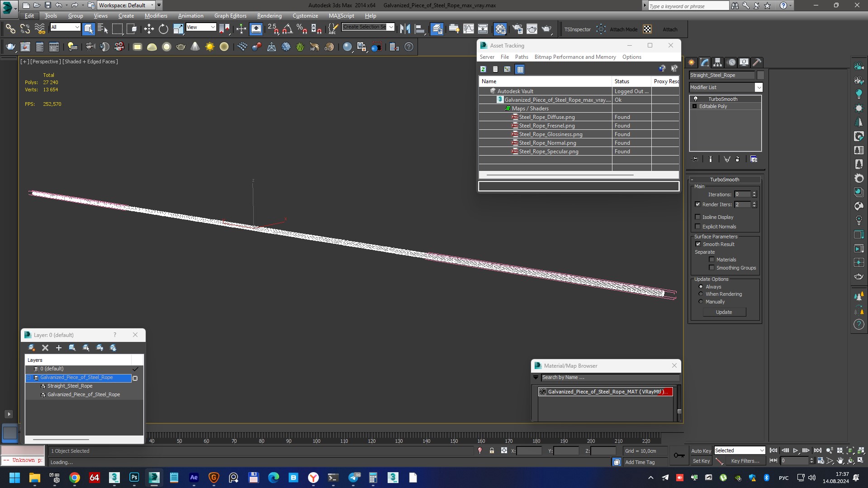This screenshot has width=868, height=488.
Task: Open Google Chrome from the taskbar
Action: click(75, 478)
